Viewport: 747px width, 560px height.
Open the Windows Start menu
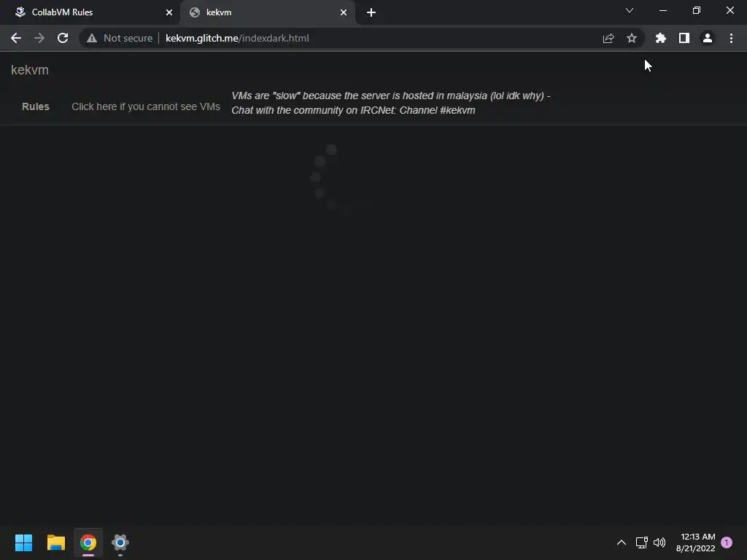23,542
